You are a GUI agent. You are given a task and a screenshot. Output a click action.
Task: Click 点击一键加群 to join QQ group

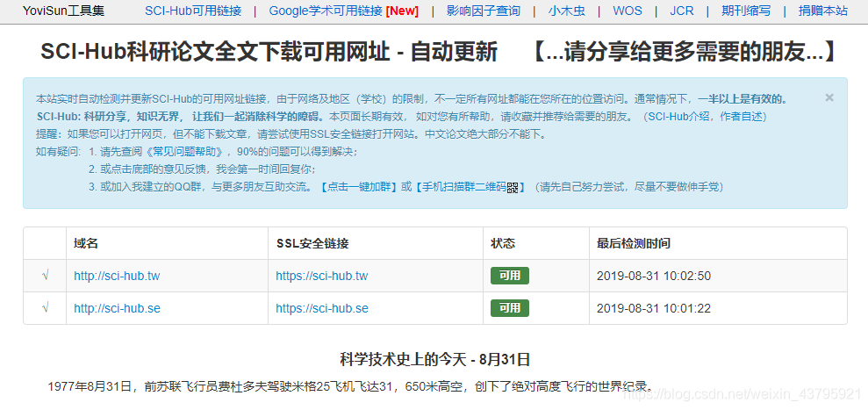[359, 187]
